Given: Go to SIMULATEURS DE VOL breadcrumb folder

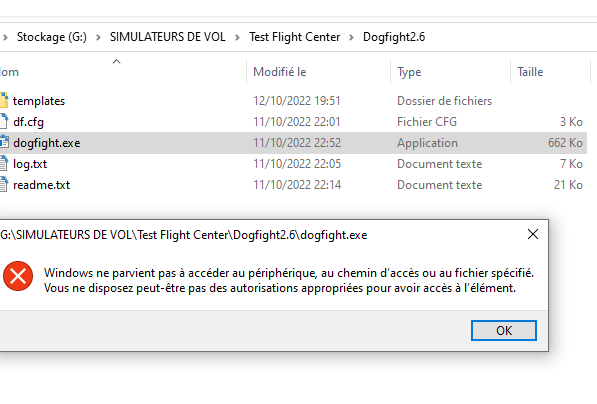Looking at the screenshot, I should (168, 37).
